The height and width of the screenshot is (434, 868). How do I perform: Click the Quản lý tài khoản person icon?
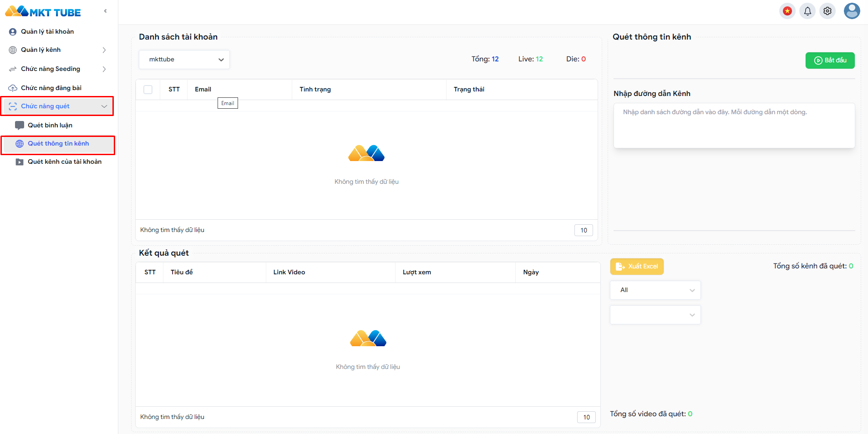point(13,32)
